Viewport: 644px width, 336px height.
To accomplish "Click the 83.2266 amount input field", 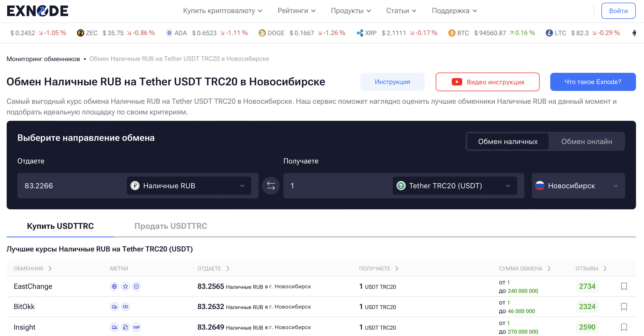I will click(72, 186).
